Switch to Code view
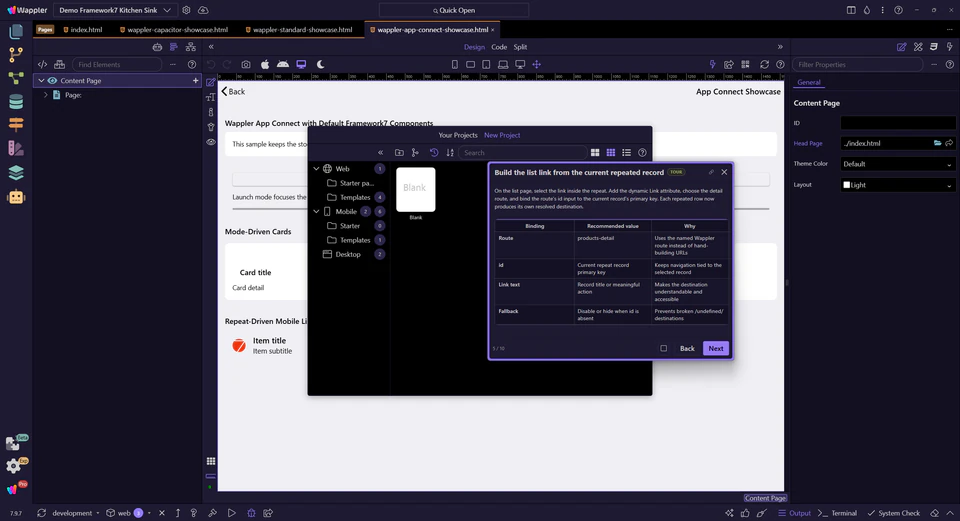Viewport: 960px width, 521px height. (x=499, y=47)
